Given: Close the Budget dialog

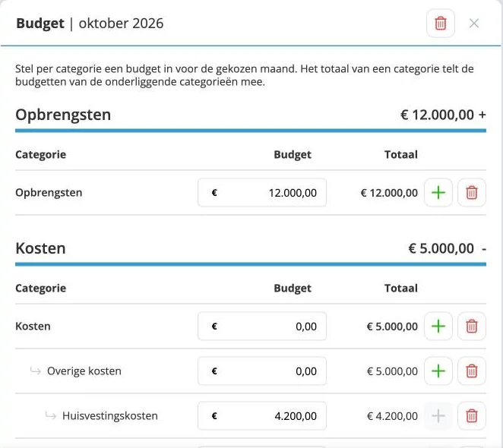Looking at the screenshot, I should tap(473, 23).
